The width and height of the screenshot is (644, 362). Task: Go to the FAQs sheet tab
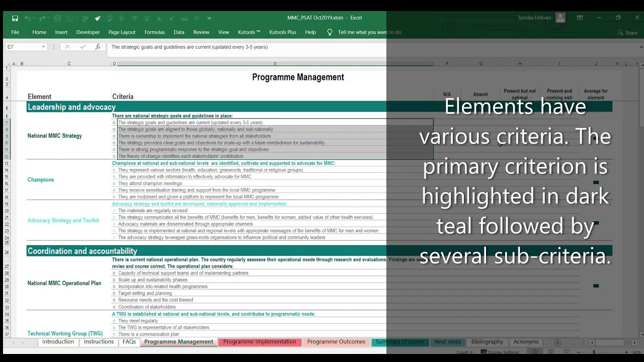pyautogui.click(x=129, y=342)
